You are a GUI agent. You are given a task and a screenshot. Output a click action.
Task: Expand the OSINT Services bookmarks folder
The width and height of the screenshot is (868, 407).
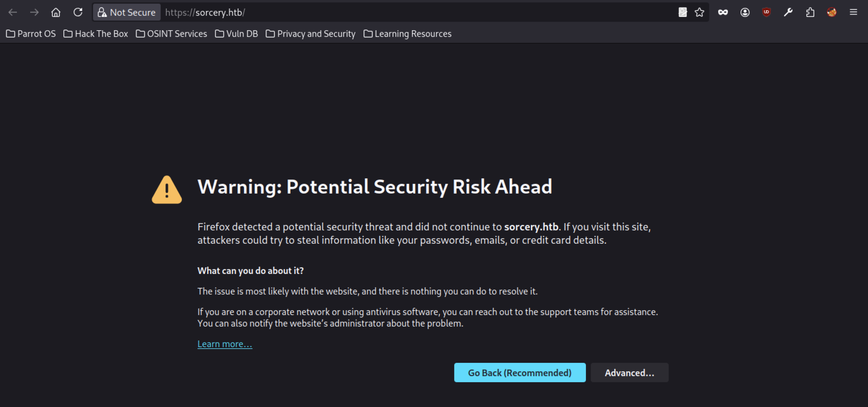(x=171, y=34)
